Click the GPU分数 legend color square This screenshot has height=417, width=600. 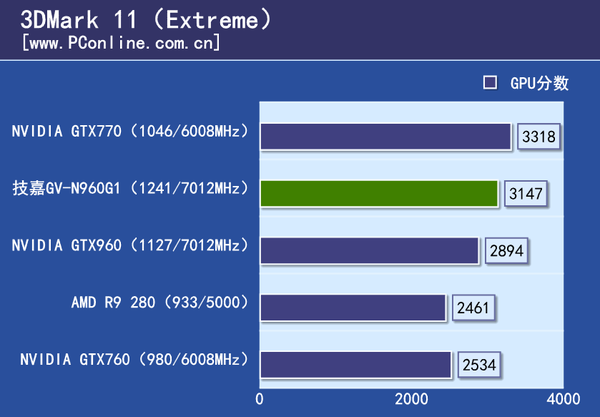[x=490, y=83]
